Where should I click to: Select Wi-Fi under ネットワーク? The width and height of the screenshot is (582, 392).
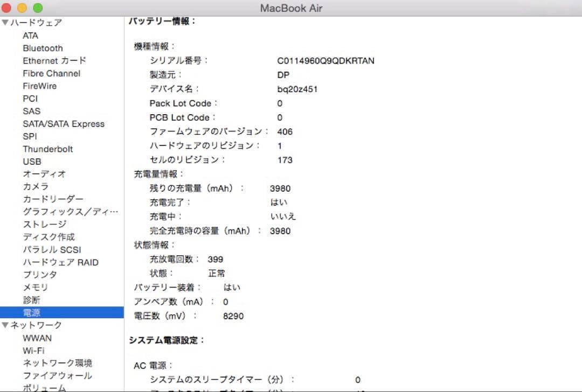click(33, 351)
